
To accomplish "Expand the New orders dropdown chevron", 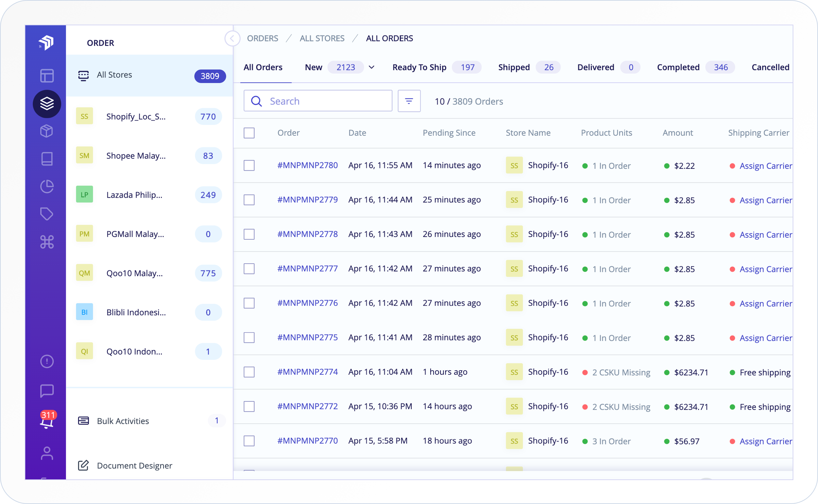I will coord(371,67).
